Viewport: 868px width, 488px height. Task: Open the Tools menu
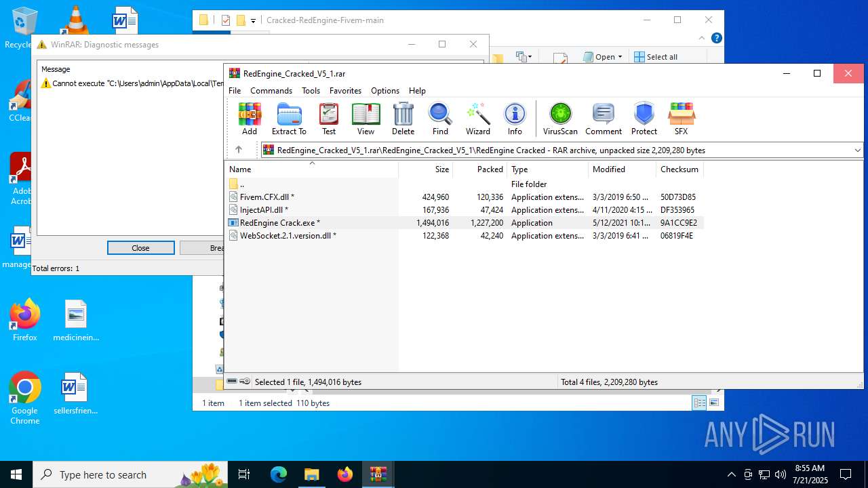[311, 91]
